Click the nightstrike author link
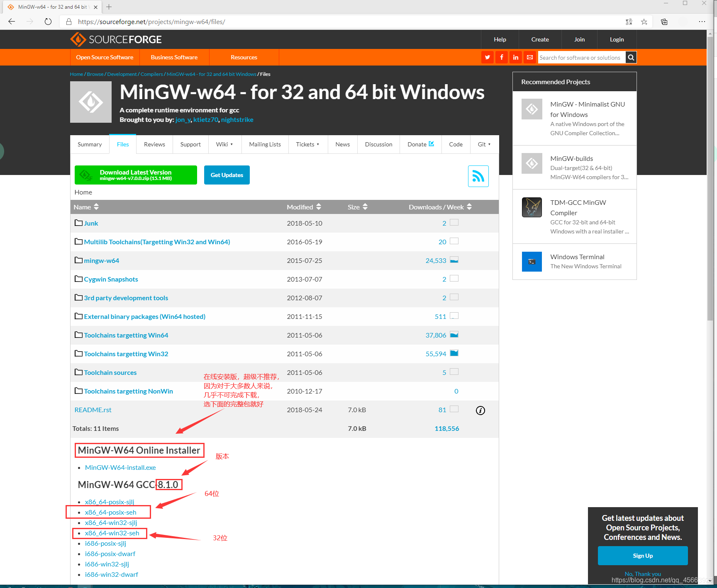 tap(237, 119)
